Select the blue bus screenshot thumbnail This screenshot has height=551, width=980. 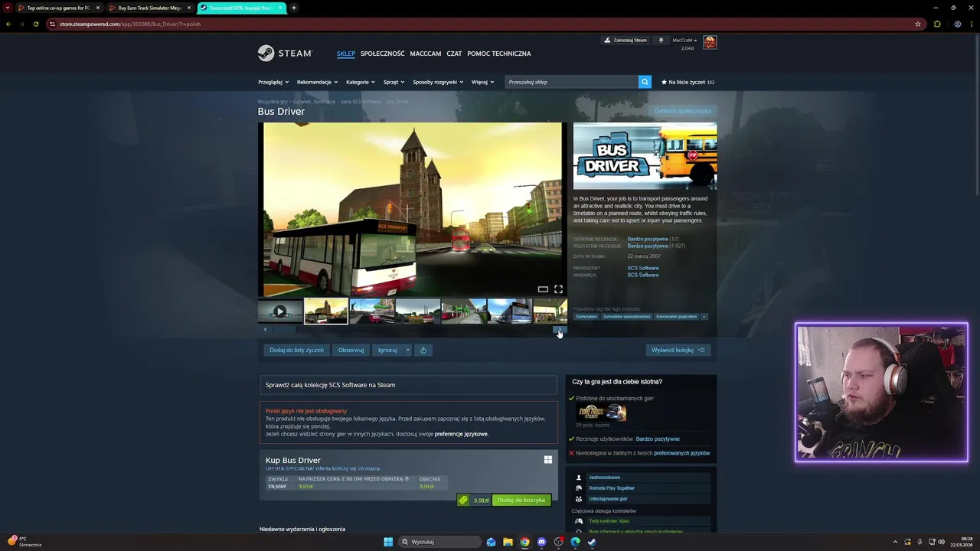[x=510, y=311]
